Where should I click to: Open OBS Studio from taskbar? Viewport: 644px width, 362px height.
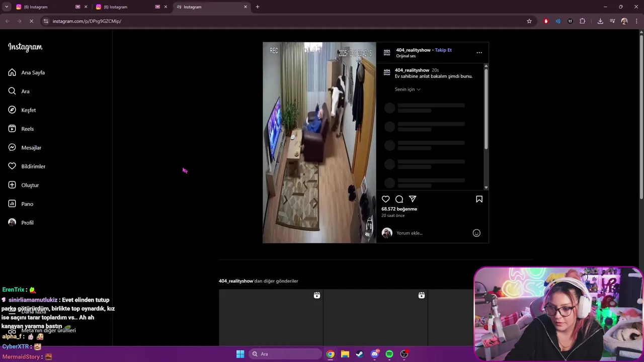click(404, 354)
